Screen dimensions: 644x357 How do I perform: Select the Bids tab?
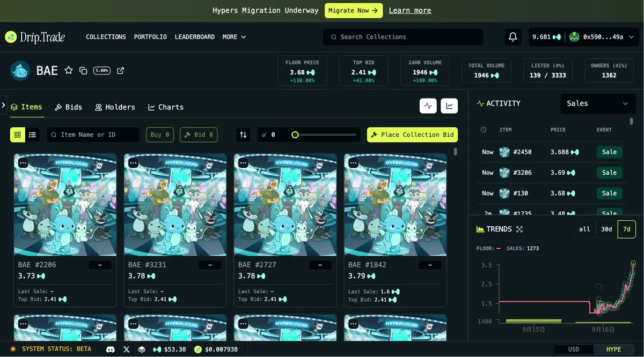(x=69, y=107)
